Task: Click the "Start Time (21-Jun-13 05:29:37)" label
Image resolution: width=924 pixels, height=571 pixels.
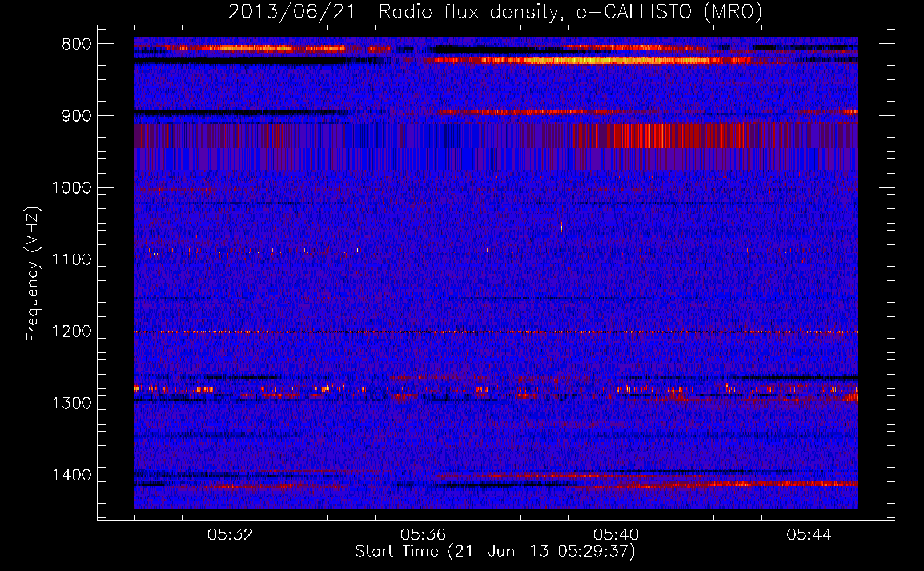Action: point(495,552)
